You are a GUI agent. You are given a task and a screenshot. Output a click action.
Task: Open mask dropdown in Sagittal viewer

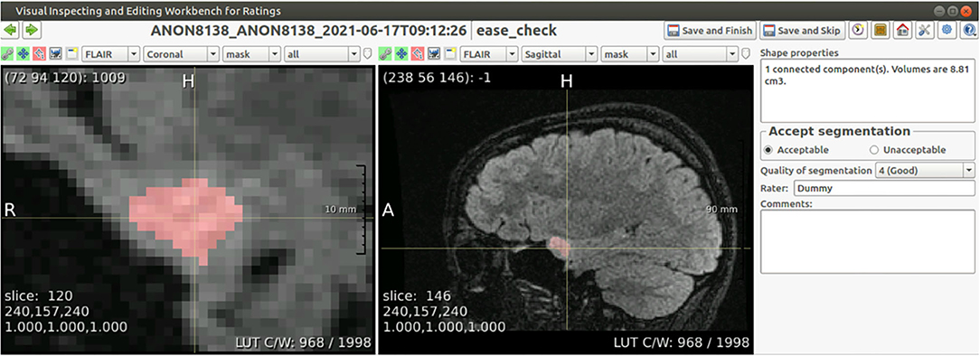pos(629,54)
